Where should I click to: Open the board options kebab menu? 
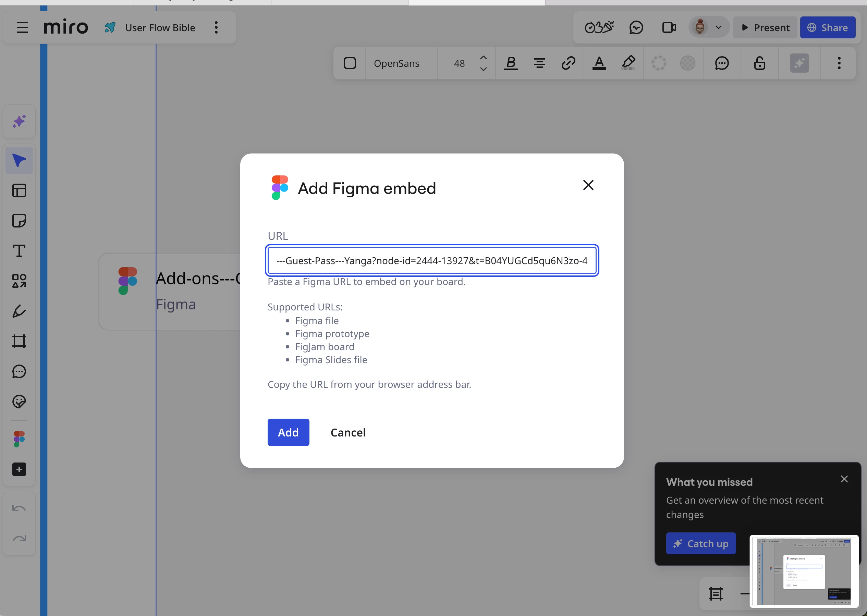216,28
